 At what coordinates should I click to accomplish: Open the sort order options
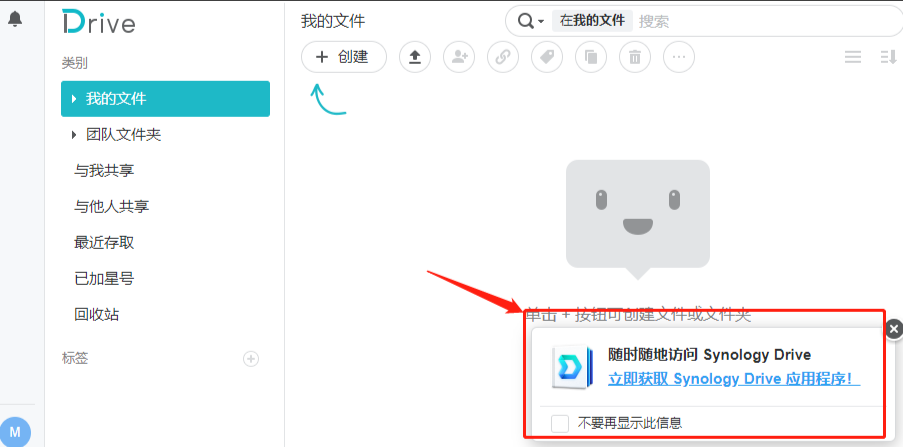point(888,57)
